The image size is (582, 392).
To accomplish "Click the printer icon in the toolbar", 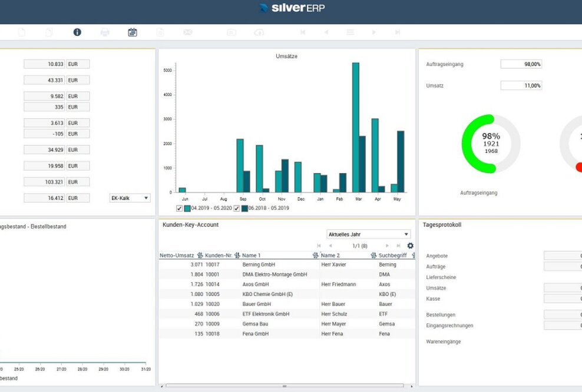I will click(105, 32).
